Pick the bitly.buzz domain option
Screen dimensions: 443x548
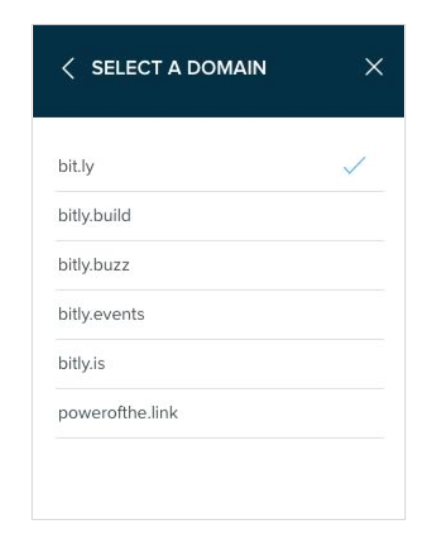[219, 265]
